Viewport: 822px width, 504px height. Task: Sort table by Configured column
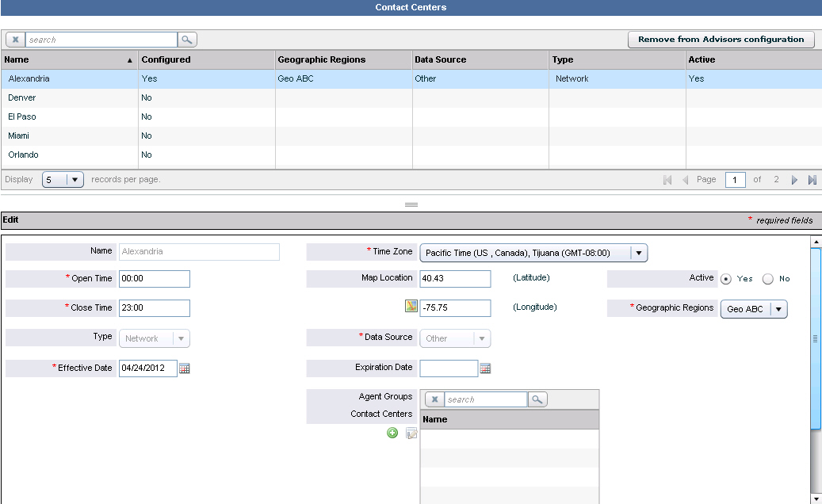tap(206, 59)
